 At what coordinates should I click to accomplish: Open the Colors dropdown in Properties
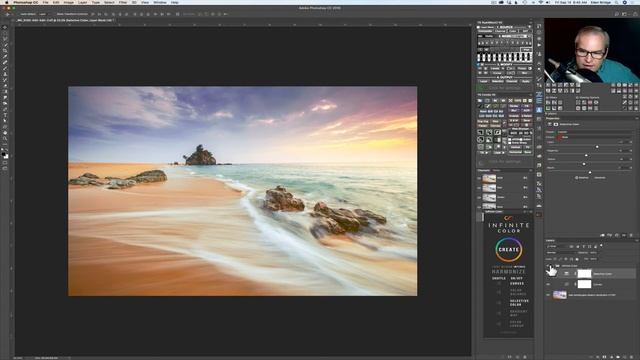coord(594,137)
